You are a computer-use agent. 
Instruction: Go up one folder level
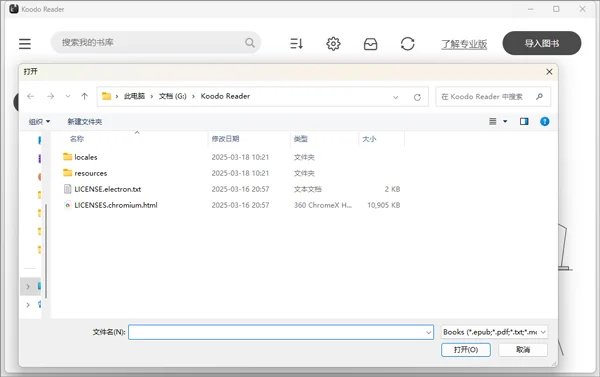tap(85, 96)
